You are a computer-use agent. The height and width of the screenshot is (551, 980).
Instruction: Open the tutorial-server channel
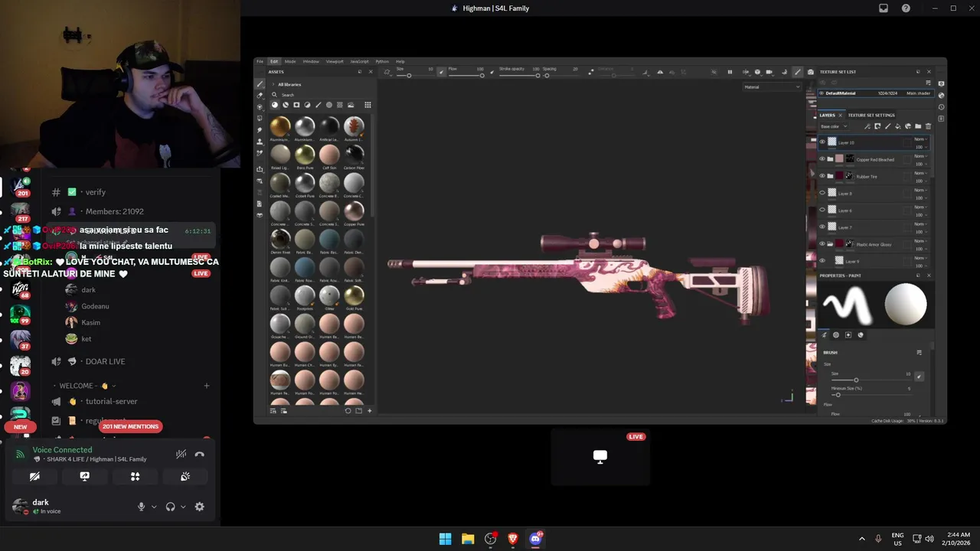(112, 401)
